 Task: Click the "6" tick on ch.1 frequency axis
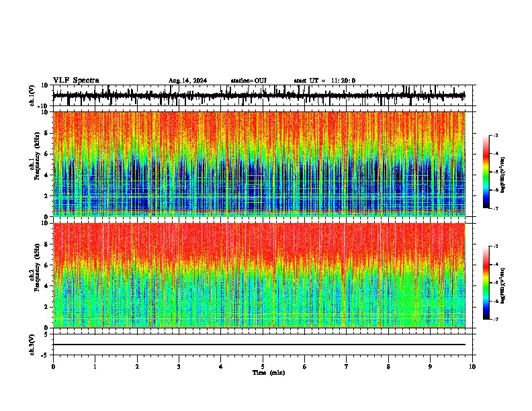click(46, 154)
